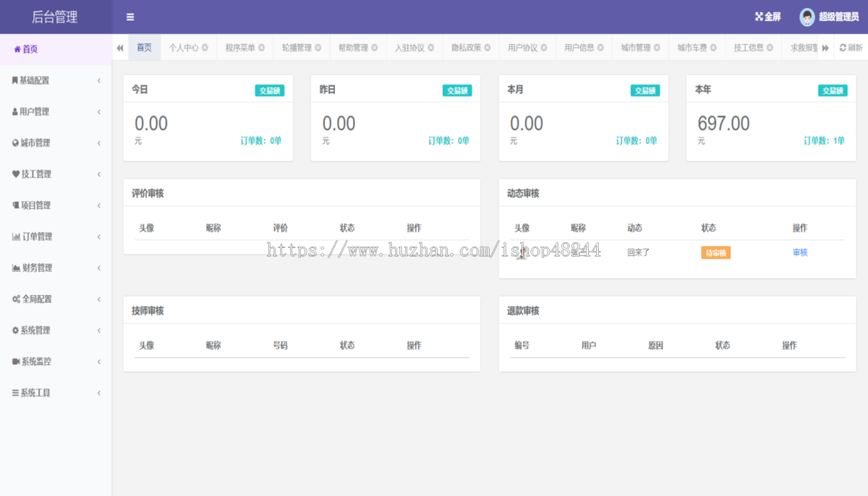
Task: Click the 退款审核 panel heading
Action: pos(523,311)
